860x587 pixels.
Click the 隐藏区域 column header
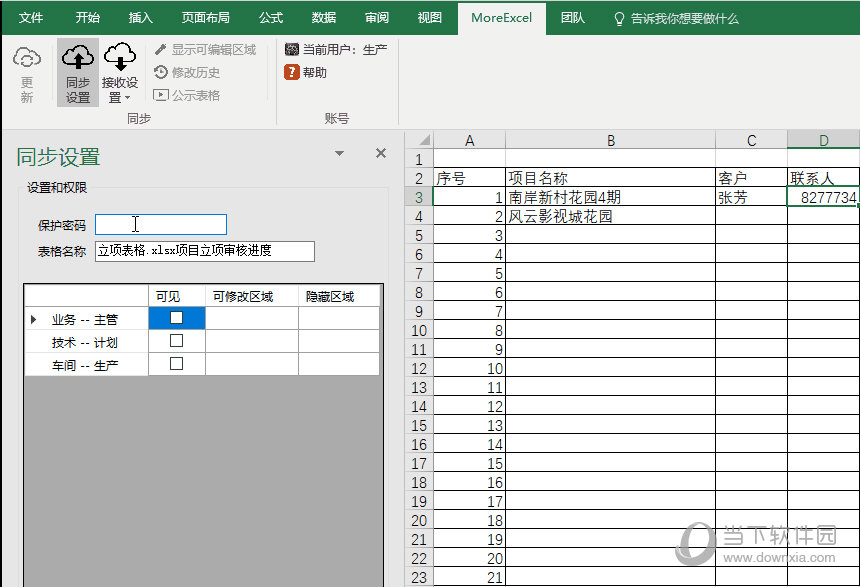(338, 296)
